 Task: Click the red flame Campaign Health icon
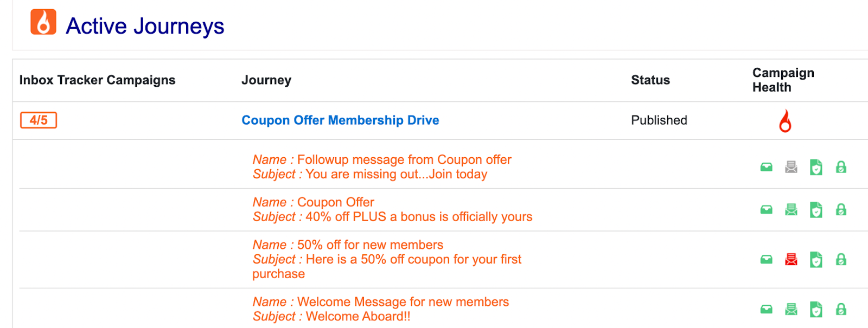tap(785, 121)
